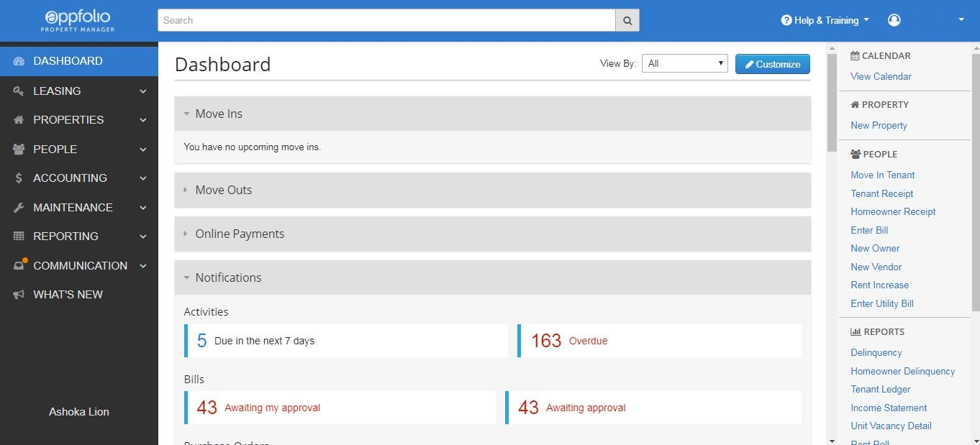Click the Customize button
Viewport: 980px width, 445px height.
click(x=773, y=64)
